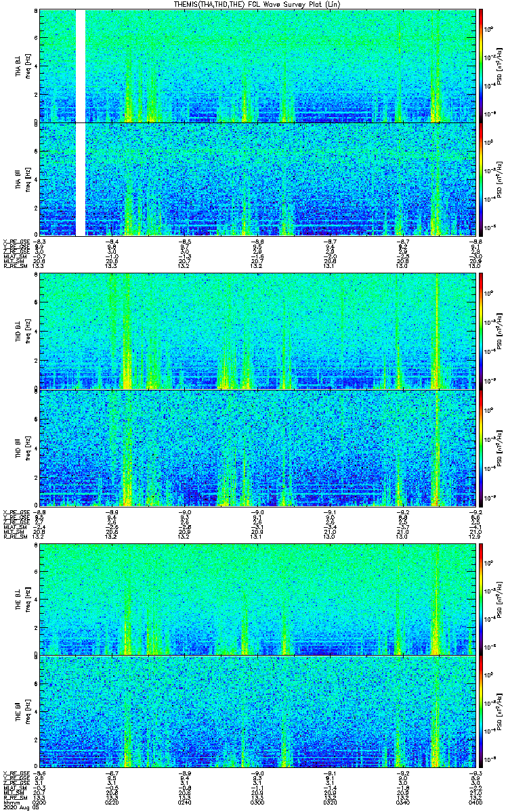Screen dimensions: 508x812
Task: Click the THA B∥ spectrogram panel
Action: [x=259, y=179]
